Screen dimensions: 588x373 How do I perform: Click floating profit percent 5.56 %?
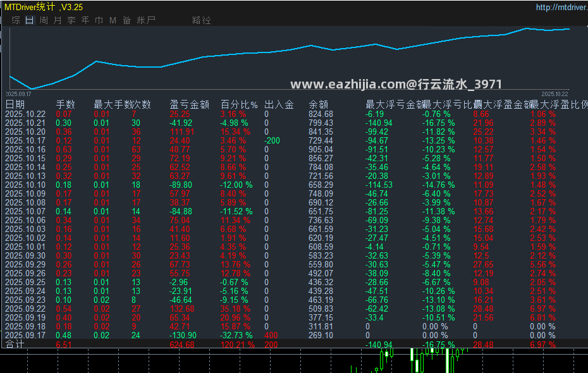click(543, 265)
